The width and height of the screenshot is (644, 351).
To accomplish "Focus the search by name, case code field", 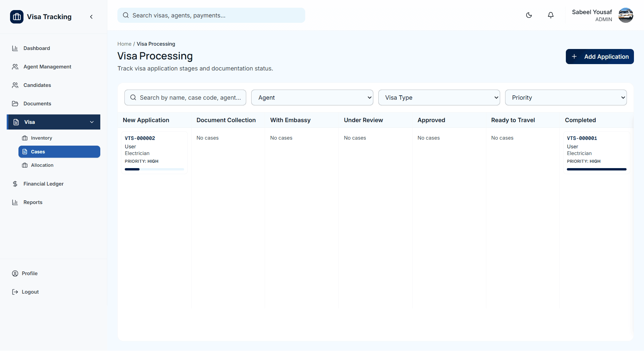I will pyautogui.click(x=185, y=97).
